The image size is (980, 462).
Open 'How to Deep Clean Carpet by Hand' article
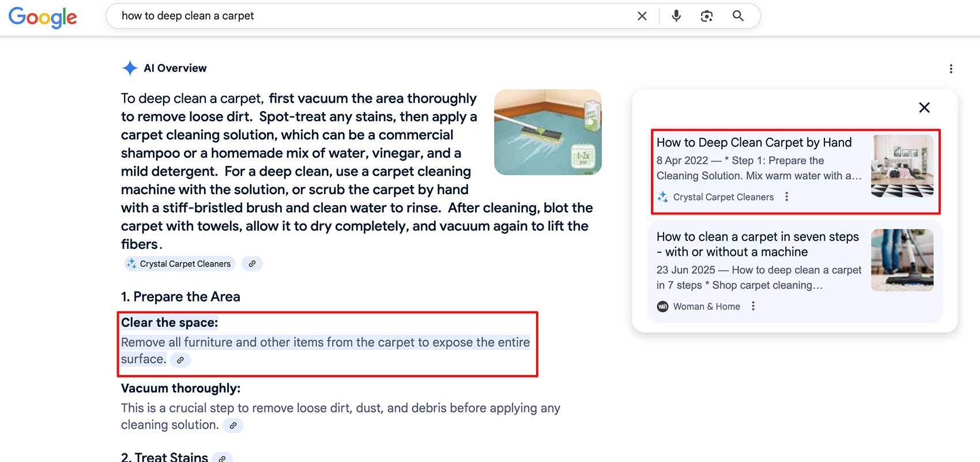pyautogui.click(x=753, y=143)
